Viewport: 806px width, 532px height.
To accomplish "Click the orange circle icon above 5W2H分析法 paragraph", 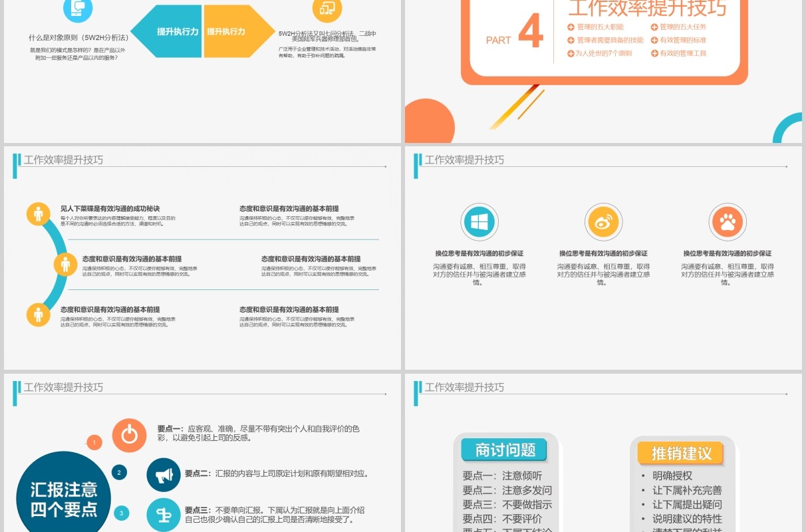I will (x=327, y=9).
